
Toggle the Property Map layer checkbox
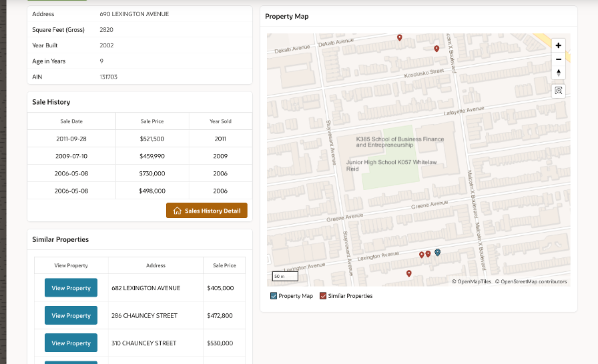pos(274,296)
